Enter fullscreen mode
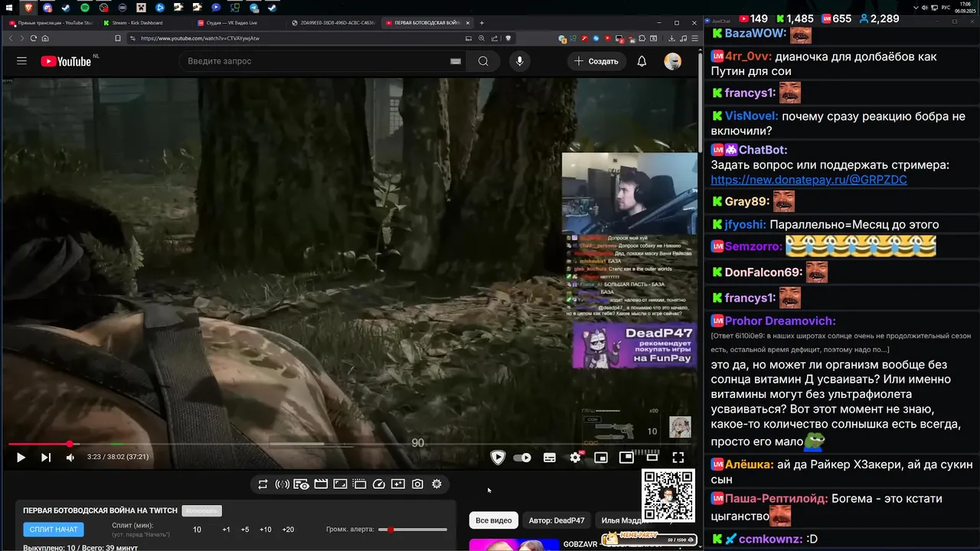The image size is (980, 551). point(678,458)
